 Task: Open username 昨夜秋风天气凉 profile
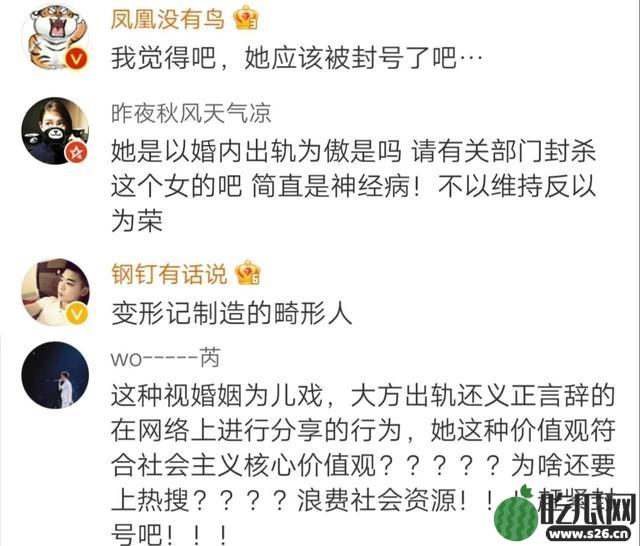[191, 113]
